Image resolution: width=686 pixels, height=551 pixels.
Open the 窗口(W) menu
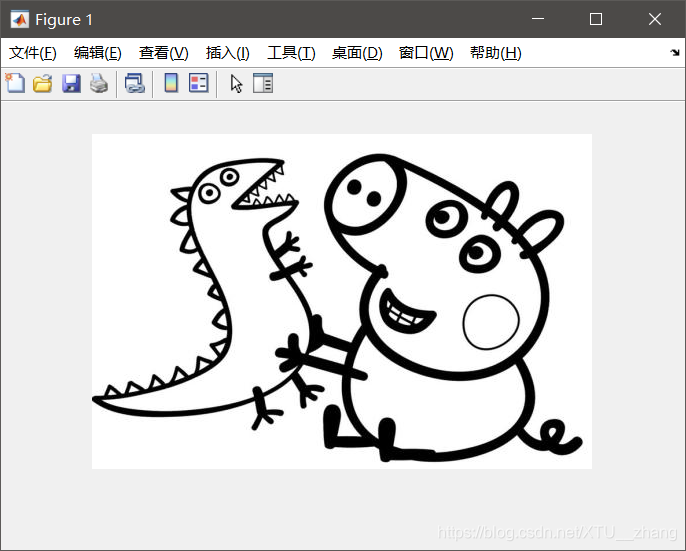[426, 53]
